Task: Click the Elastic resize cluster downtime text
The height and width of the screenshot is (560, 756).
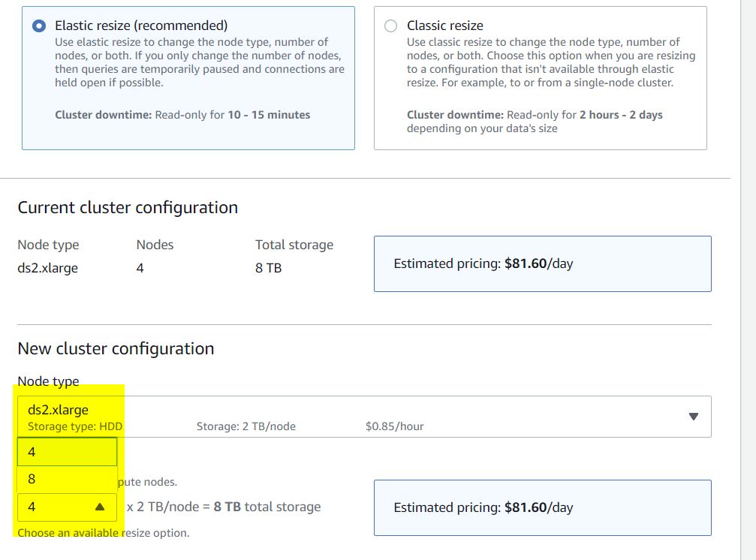Action: (182, 115)
